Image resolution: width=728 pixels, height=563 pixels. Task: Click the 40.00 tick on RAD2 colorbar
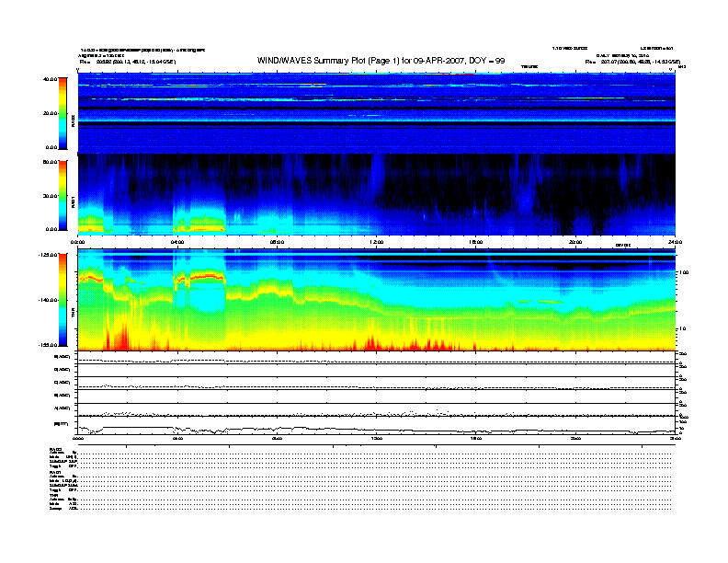(50, 79)
